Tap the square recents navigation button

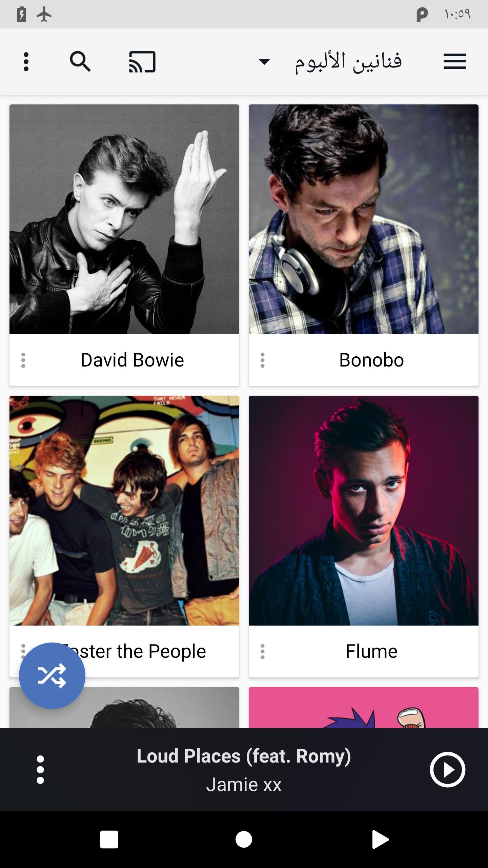109,840
